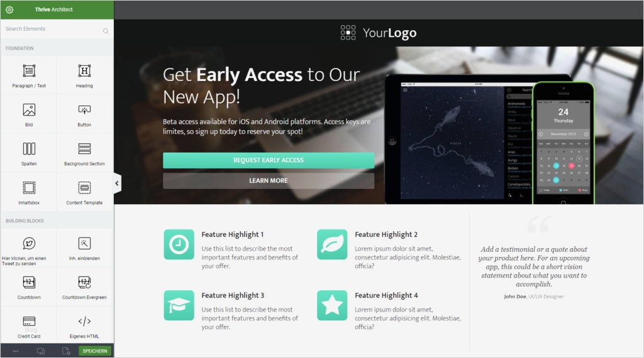This screenshot has height=358, width=644.
Task: Select the Spalten columns element
Action: pos(29,153)
